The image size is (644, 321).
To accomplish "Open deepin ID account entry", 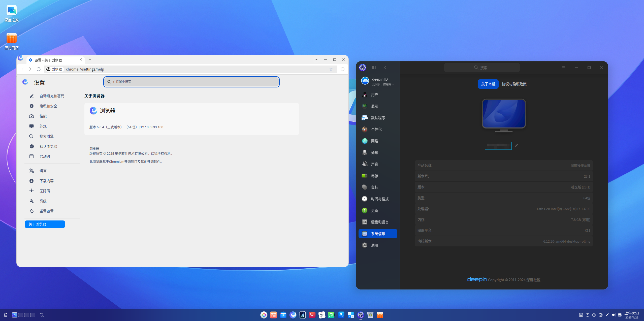I will point(378,81).
